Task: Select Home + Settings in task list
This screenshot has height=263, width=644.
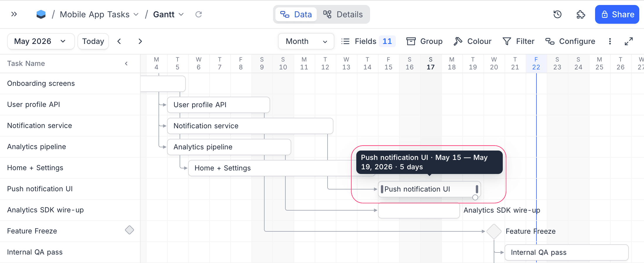Action: point(35,168)
